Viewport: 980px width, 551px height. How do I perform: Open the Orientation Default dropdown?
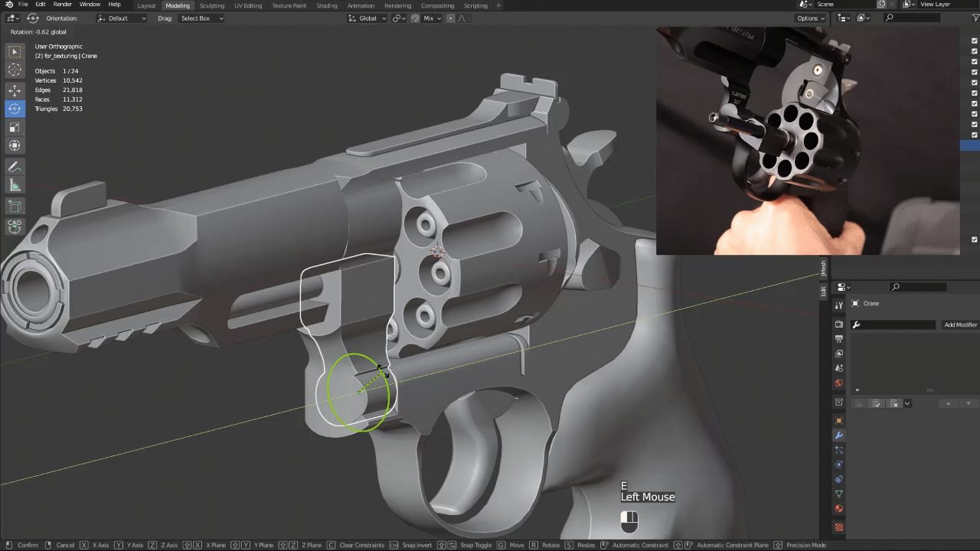click(122, 18)
